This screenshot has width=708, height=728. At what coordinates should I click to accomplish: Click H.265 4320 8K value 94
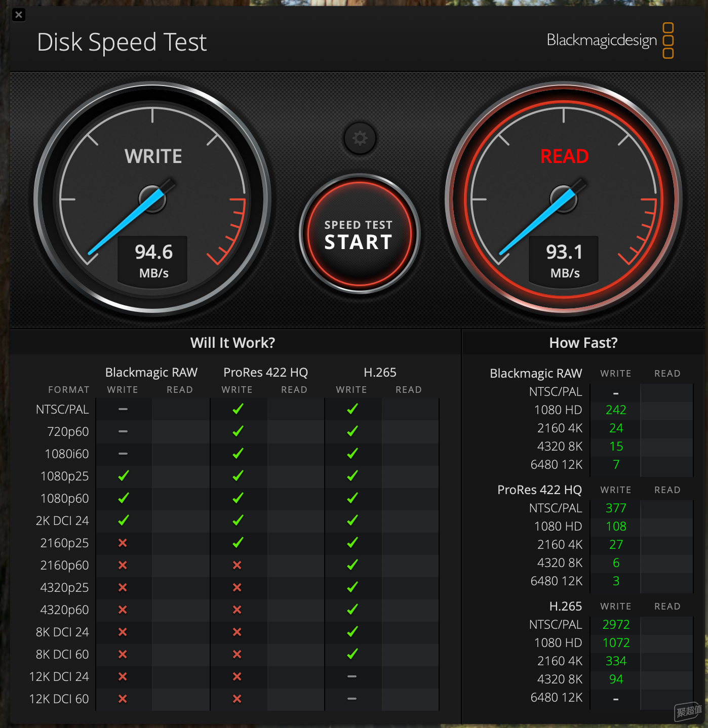click(x=616, y=679)
